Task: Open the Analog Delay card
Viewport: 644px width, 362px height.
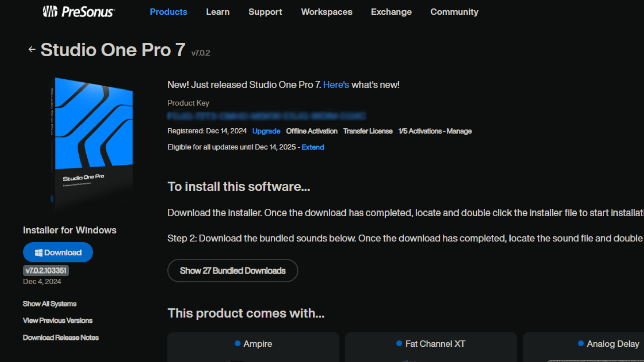Action: (584, 347)
